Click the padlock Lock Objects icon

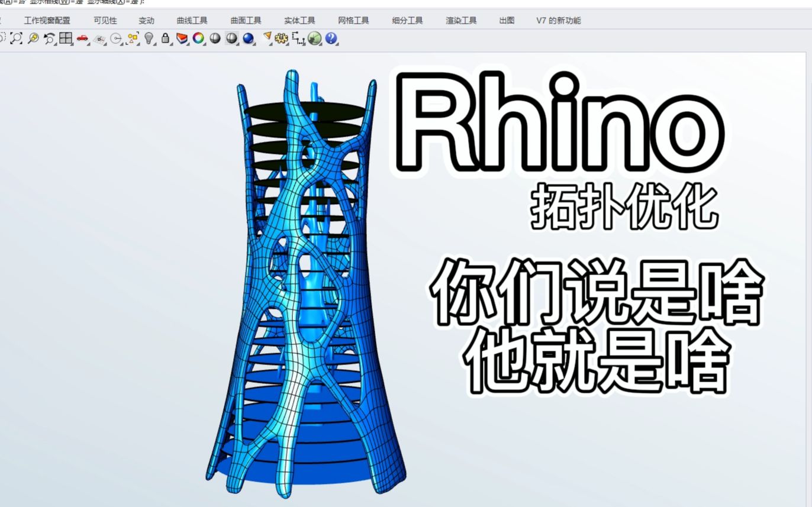pos(165,38)
